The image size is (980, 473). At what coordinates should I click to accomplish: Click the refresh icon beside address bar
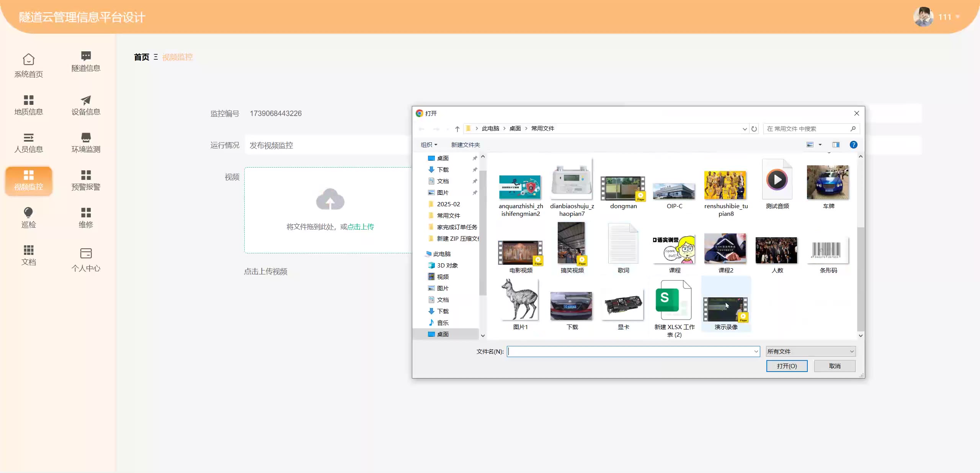click(754, 129)
